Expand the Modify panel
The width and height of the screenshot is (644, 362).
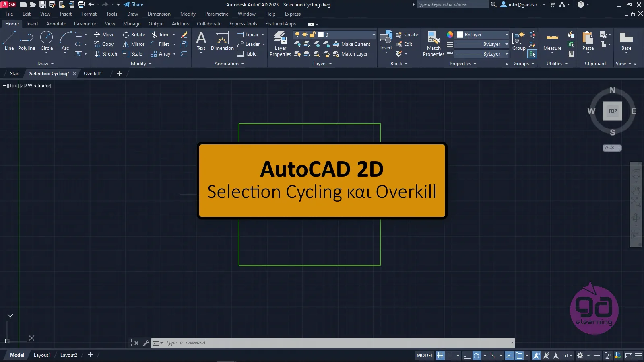coord(141,64)
